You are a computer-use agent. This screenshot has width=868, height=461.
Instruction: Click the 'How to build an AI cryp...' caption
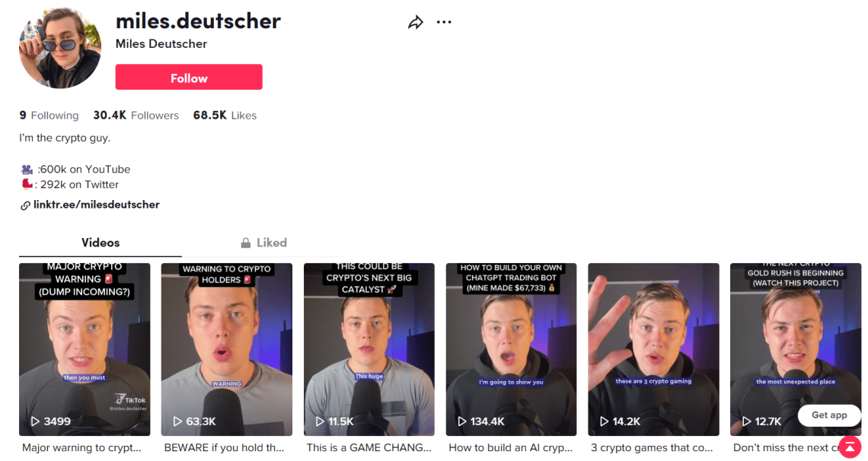pyautogui.click(x=510, y=448)
